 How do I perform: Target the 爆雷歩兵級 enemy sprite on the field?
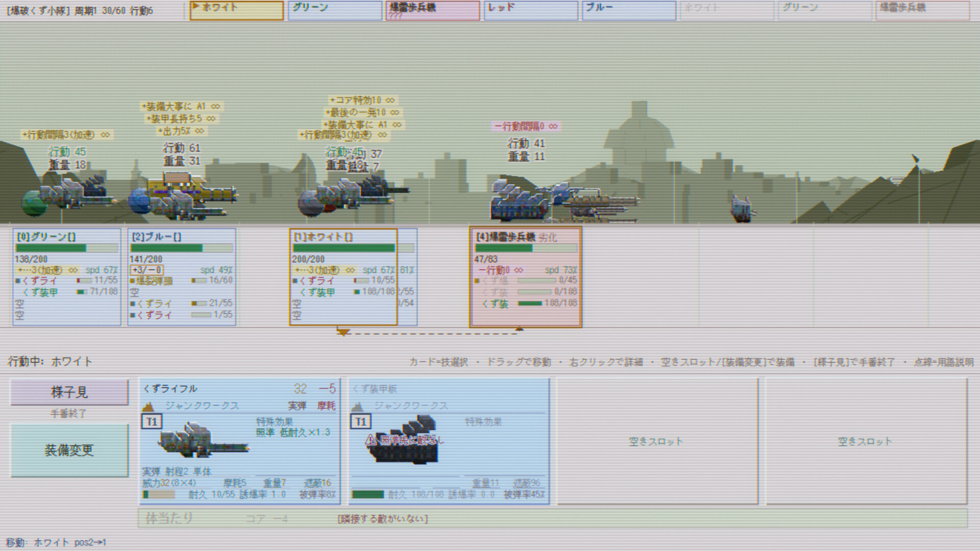click(x=564, y=200)
